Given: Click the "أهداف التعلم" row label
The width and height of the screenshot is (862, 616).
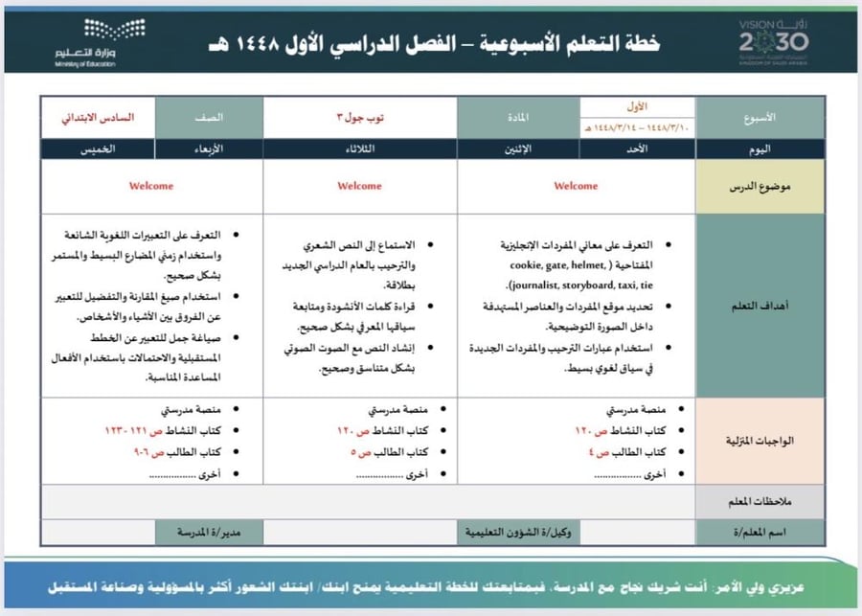Looking at the screenshot, I should click(x=760, y=306).
